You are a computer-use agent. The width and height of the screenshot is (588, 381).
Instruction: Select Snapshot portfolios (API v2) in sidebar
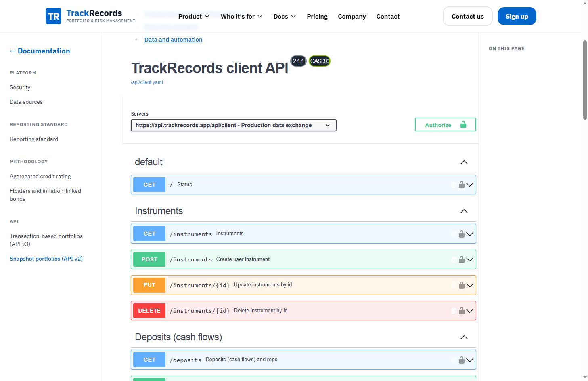(46, 259)
